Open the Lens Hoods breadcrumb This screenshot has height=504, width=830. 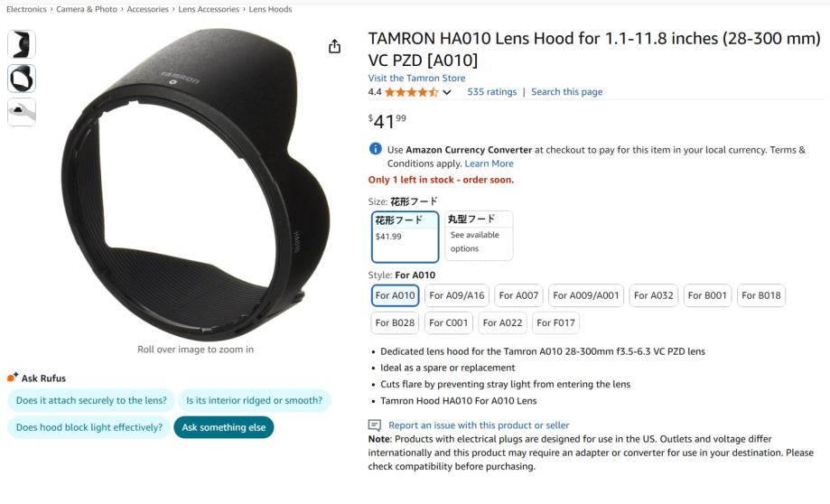[x=270, y=9]
